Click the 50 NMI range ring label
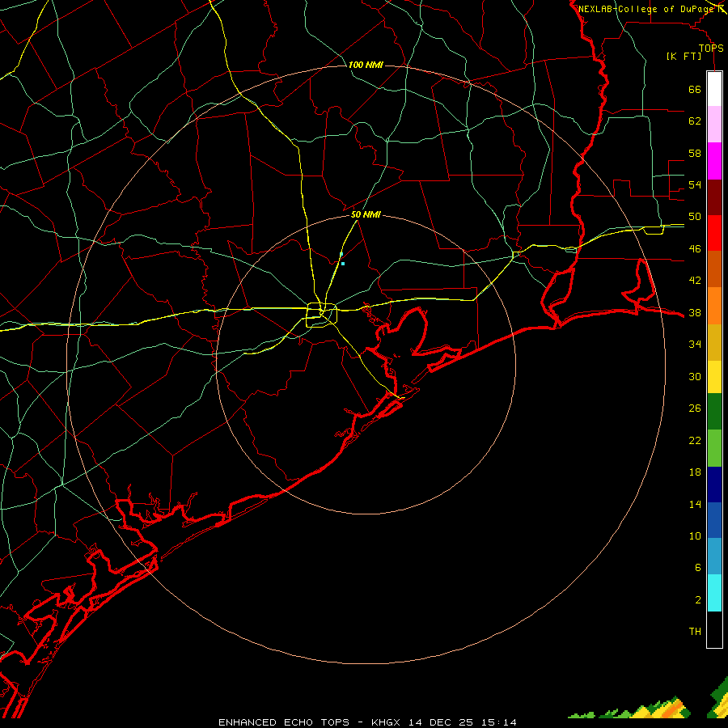Image resolution: width=728 pixels, height=728 pixels. click(x=366, y=214)
